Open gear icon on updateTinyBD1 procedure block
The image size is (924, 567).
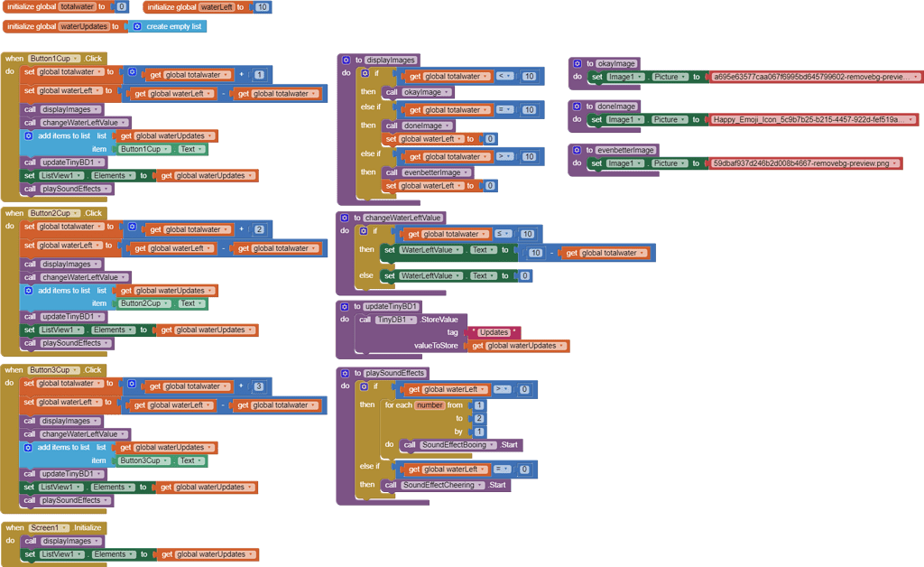(x=346, y=307)
